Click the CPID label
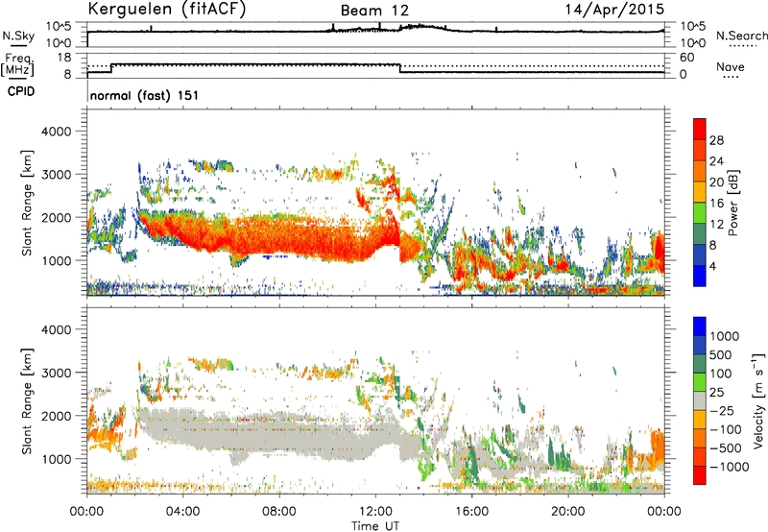 pyautogui.click(x=21, y=91)
